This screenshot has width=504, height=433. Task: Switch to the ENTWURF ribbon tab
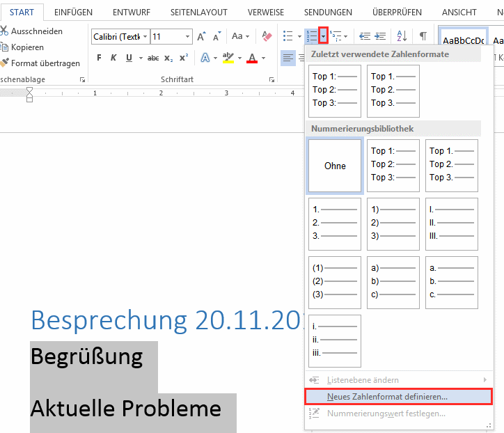132,13
